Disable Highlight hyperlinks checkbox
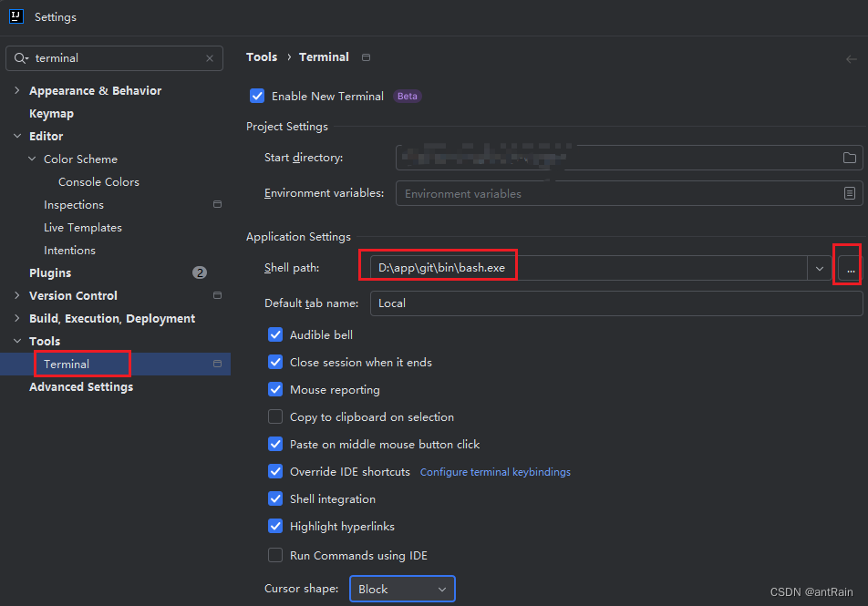 pyautogui.click(x=275, y=526)
